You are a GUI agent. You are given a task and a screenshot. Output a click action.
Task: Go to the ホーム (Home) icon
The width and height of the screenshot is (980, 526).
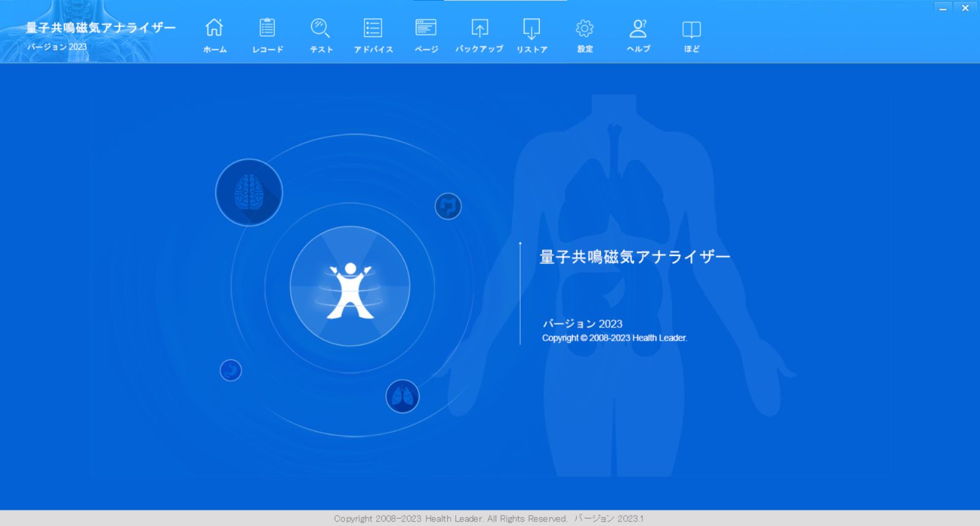[214, 29]
